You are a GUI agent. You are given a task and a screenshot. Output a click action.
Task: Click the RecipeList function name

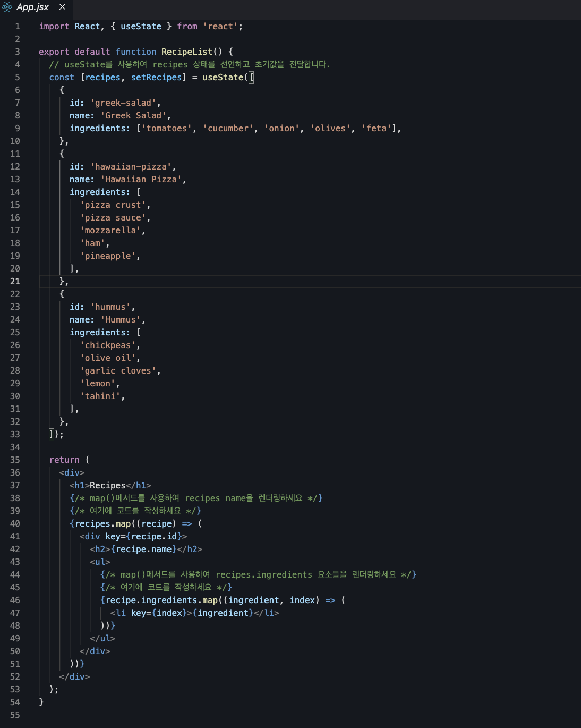187,52
